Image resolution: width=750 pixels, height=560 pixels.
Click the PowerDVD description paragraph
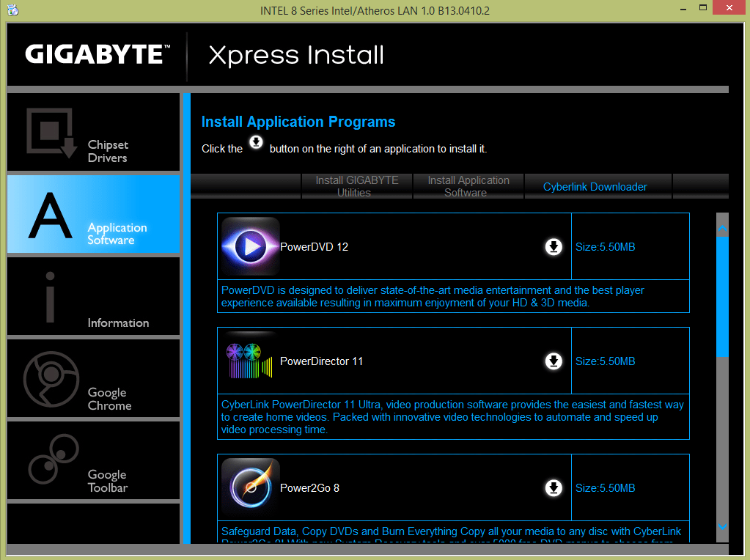coord(433,297)
